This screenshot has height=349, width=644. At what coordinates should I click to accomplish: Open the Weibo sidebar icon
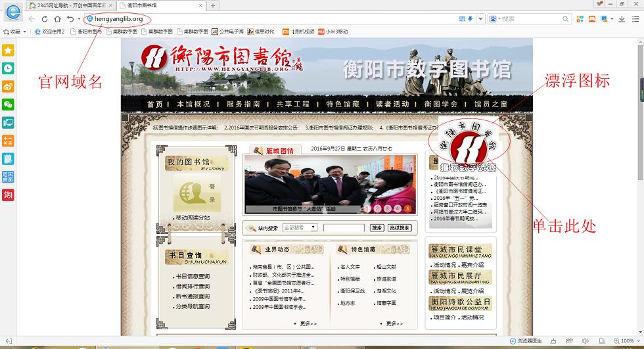click(x=8, y=86)
